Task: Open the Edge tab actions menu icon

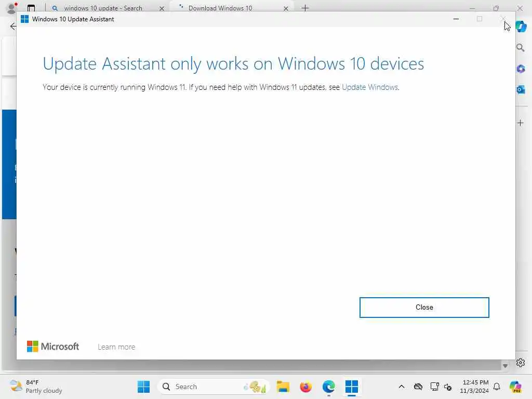Action: click(x=31, y=8)
